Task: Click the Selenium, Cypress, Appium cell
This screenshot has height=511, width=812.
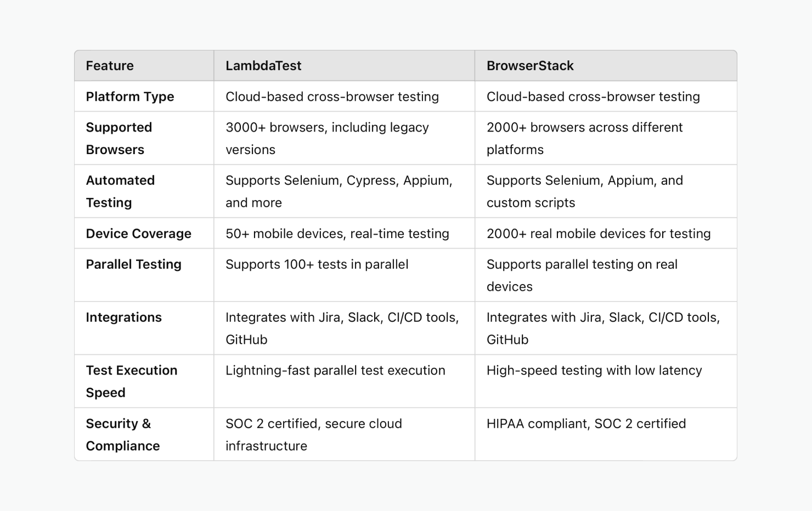Action: (x=339, y=191)
